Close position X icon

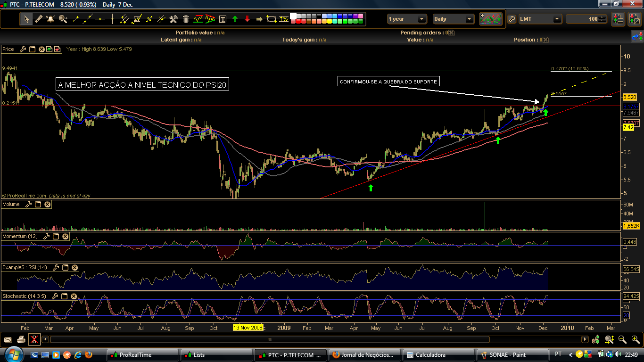coord(546,40)
